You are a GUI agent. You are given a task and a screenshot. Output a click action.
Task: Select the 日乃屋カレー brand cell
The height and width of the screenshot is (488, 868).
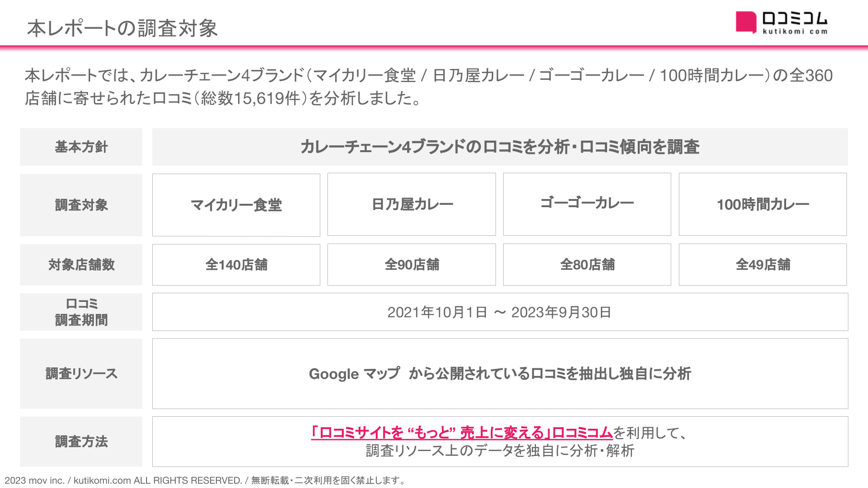tap(412, 204)
